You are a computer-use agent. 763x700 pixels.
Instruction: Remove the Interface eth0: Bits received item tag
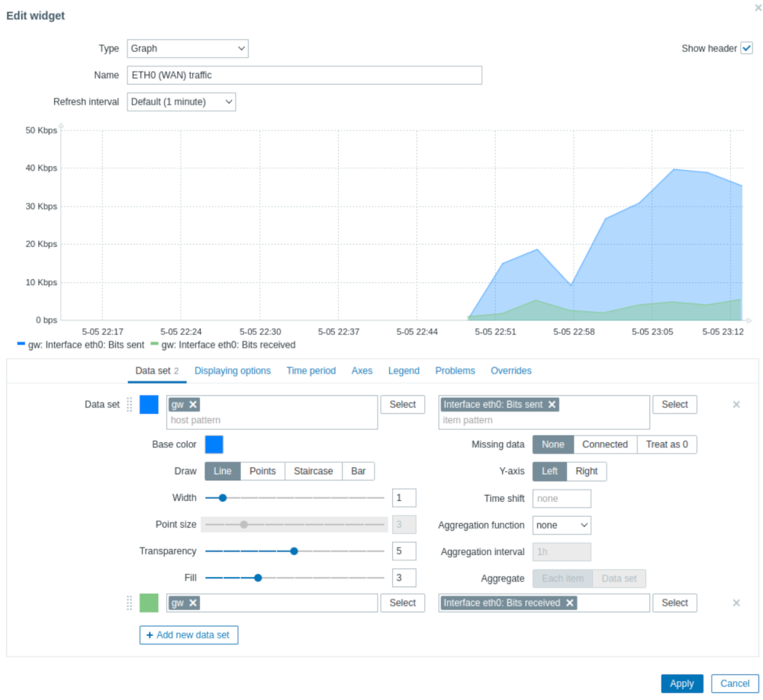tap(570, 603)
